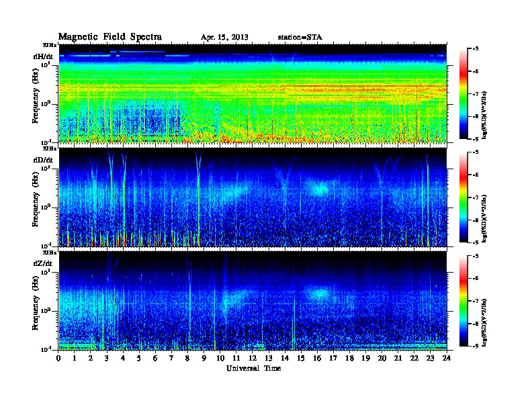This screenshot has height=411, width=532.
Task: Click hour 15 on the Universal Time axis
Action: point(301,358)
